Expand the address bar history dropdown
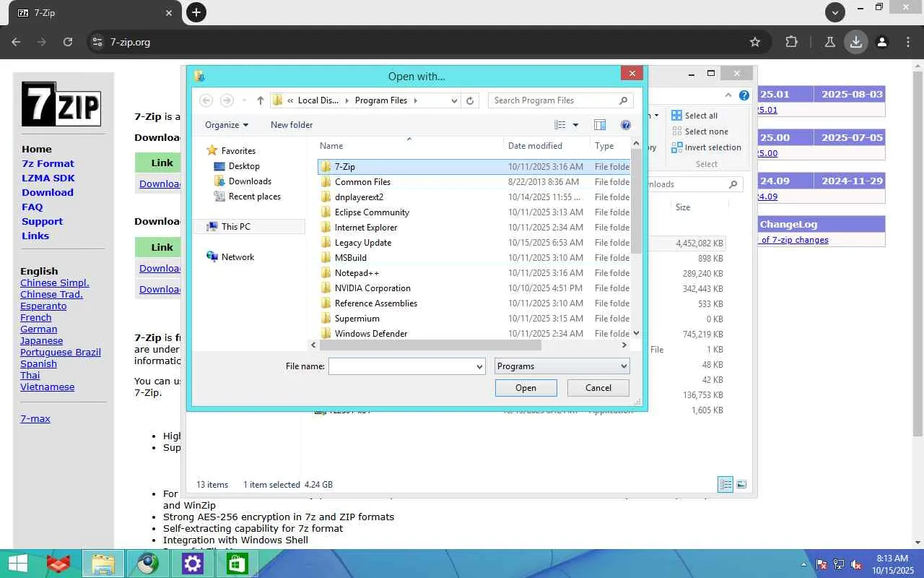The width and height of the screenshot is (924, 578). coord(454,100)
